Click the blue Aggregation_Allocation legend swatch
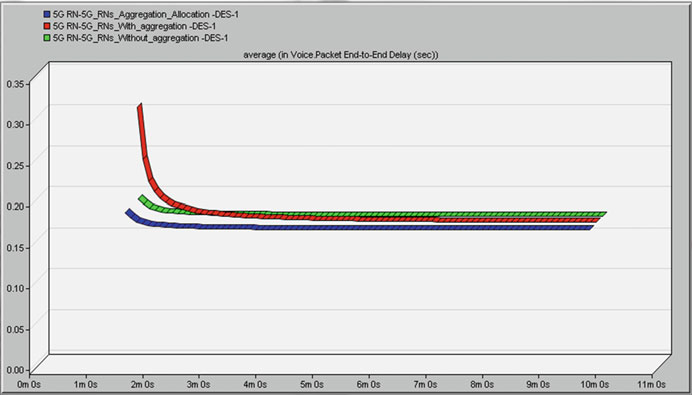 47,15
